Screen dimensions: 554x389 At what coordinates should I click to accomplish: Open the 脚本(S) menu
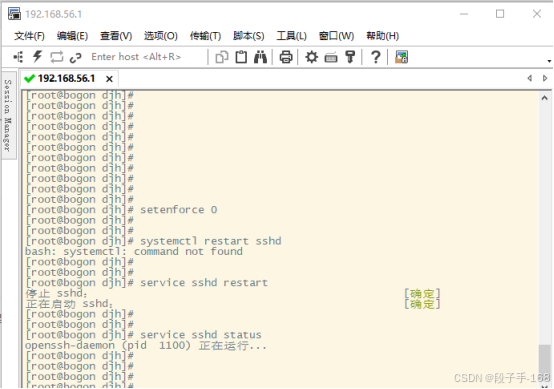coord(249,36)
